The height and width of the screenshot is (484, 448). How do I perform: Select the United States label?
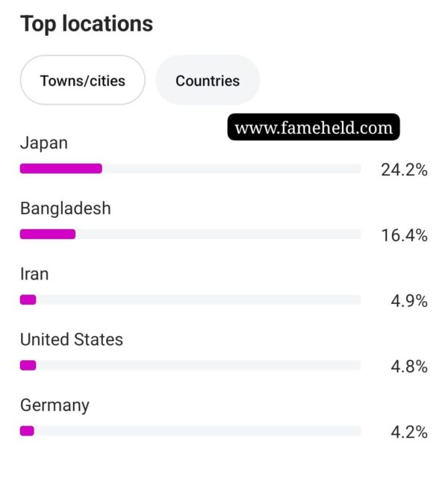[x=72, y=339]
